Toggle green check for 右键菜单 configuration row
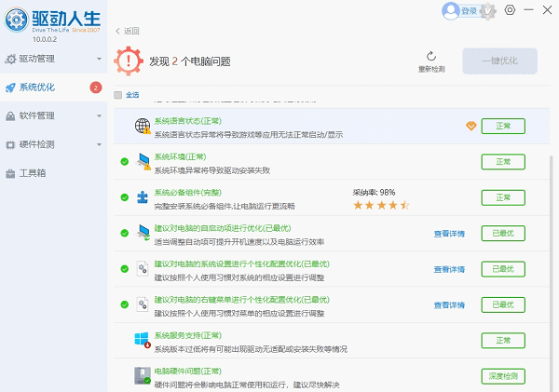Viewport: 559px width, 392px height. [x=125, y=304]
